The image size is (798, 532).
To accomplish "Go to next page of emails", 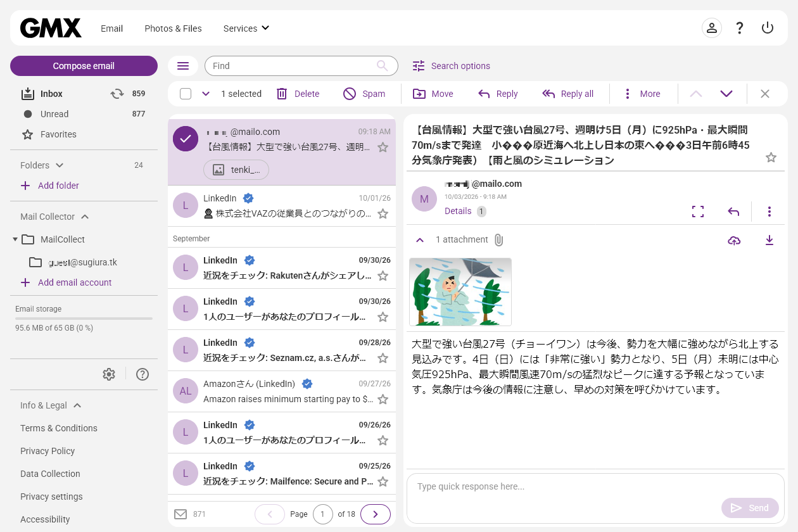I will click(x=376, y=514).
